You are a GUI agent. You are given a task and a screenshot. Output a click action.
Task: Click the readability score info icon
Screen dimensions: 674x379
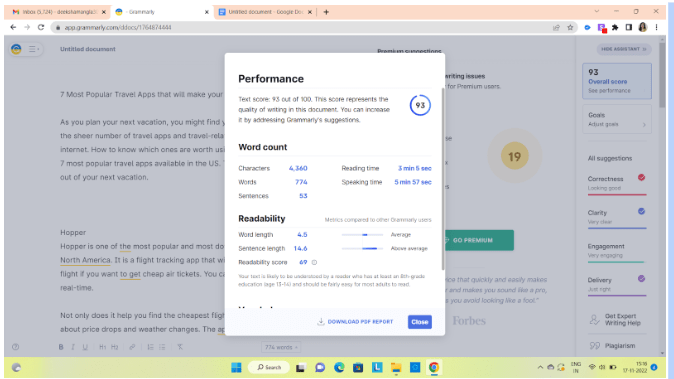click(314, 262)
